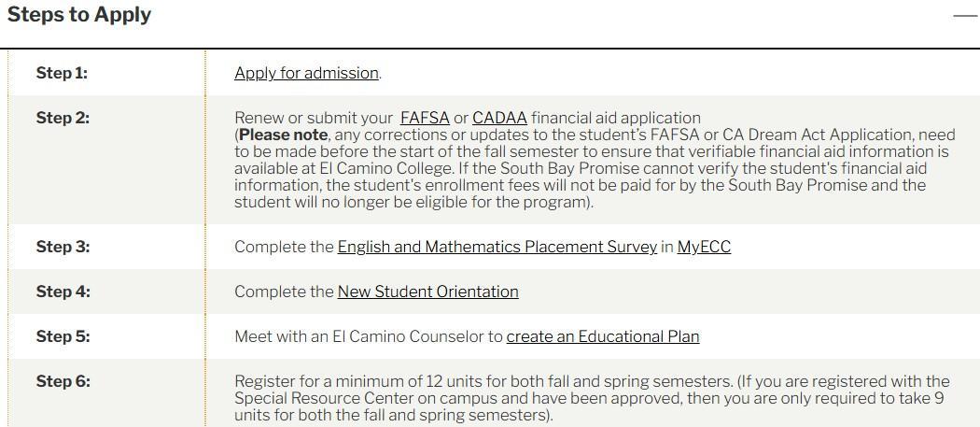Screen dimensions: 980x427
Task: Open English and Mathematics Placement Survey link
Action: (497, 247)
